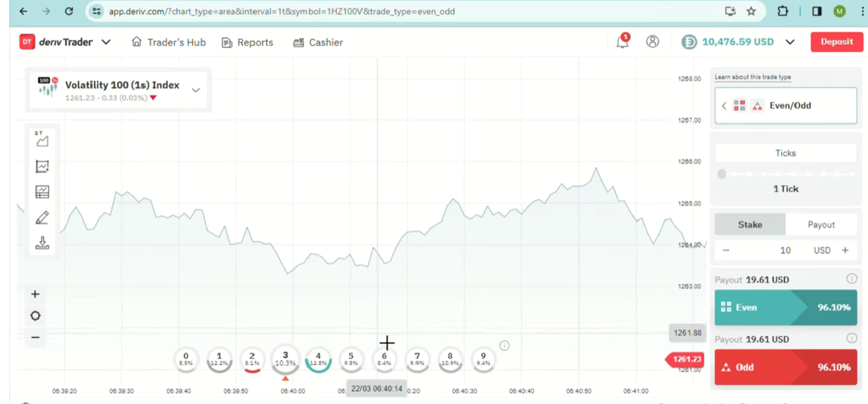Expand the Volatility 100 (1s) Index dropdown
This screenshot has height=404, width=868.
pyautogui.click(x=195, y=90)
